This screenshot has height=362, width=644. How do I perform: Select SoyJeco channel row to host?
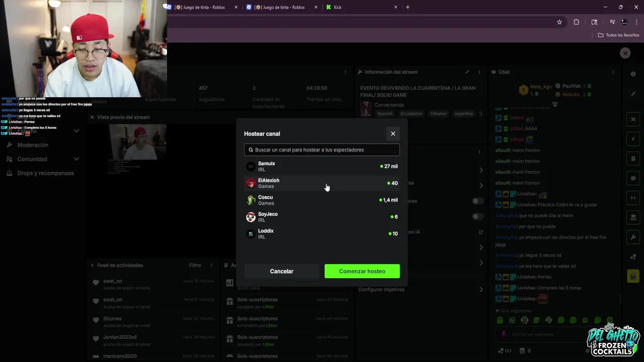coord(322,217)
